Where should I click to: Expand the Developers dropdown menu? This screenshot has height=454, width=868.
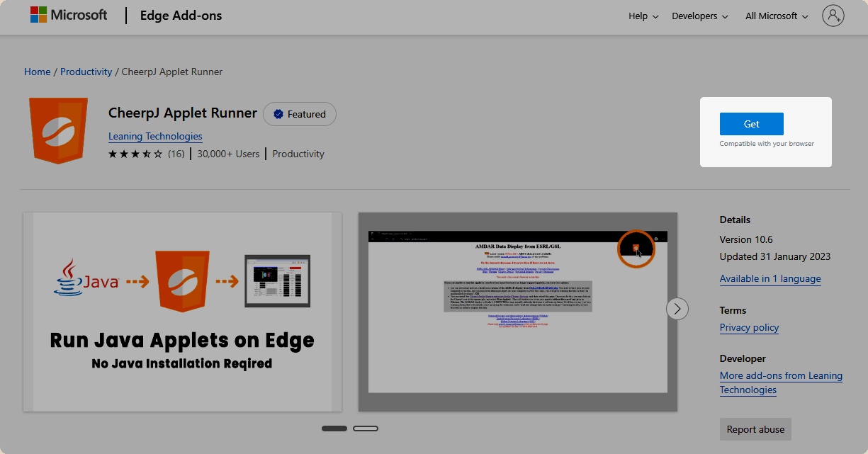699,16
